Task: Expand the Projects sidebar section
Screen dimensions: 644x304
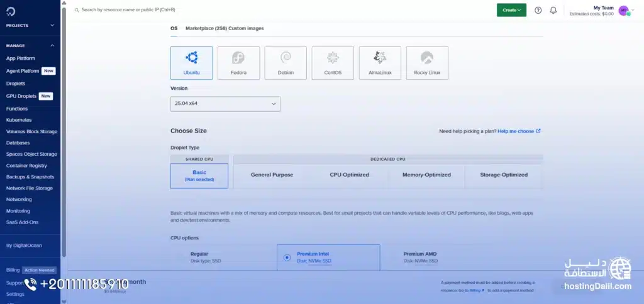Action: point(30,25)
